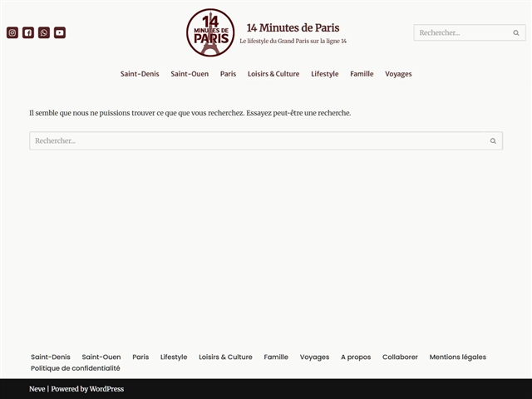Click the header search magnifier icon
Viewport: 532px width, 399px height.
(x=516, y=33)
